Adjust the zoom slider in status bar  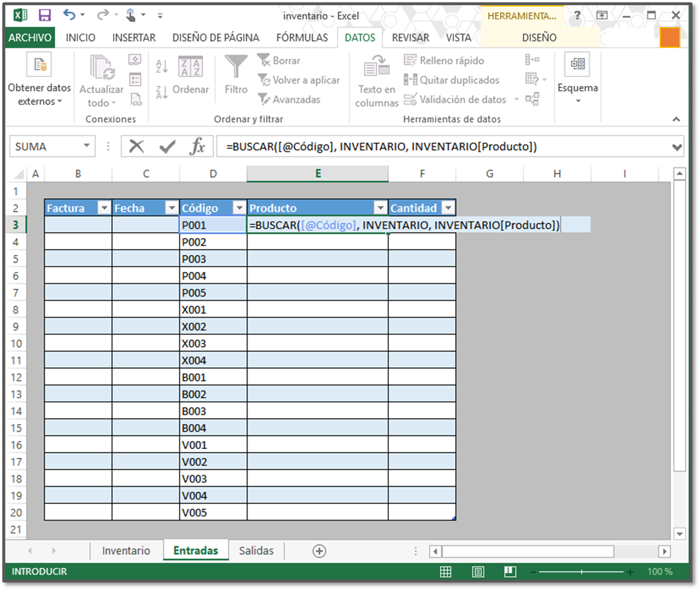click(582, 572)
